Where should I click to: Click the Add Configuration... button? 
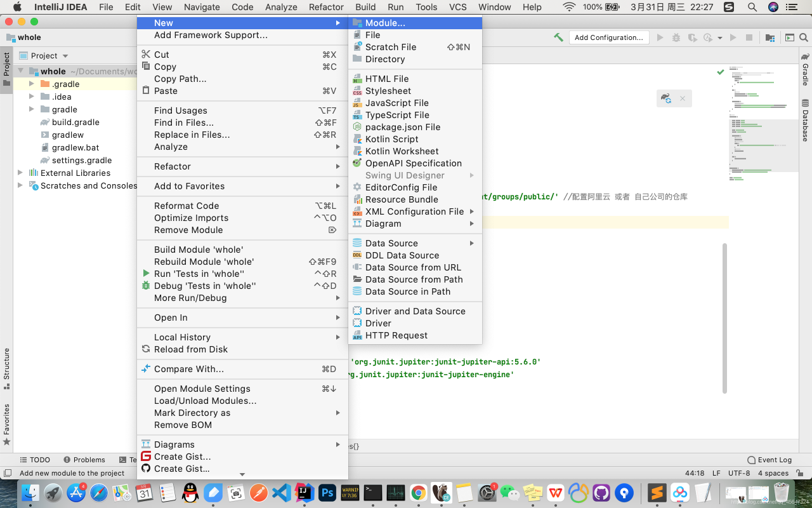pyautogui.click(x=609, y=37)
